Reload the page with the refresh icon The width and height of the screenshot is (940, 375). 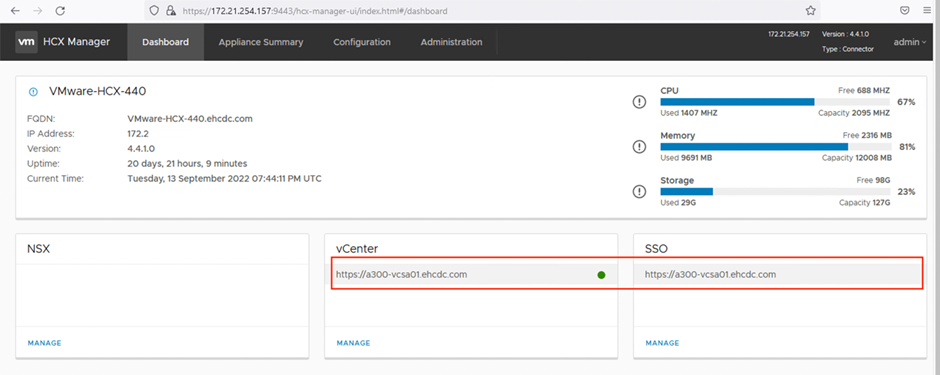[60, 11]
